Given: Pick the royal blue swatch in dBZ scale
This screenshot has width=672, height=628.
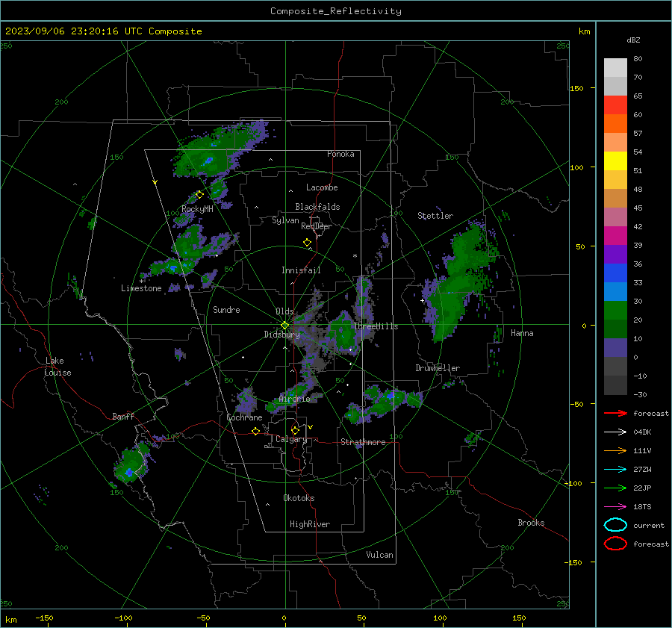Looking at the screenshot, I should click(x=615, y=273).
